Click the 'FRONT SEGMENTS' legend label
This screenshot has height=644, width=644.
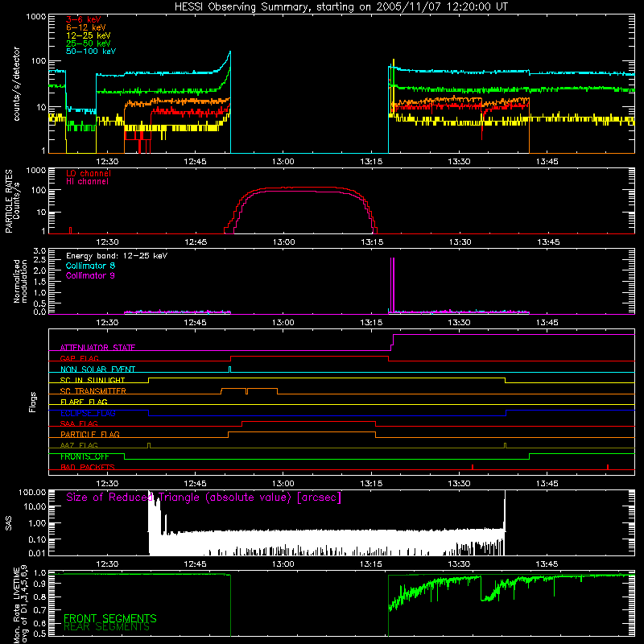coord(110,618)
